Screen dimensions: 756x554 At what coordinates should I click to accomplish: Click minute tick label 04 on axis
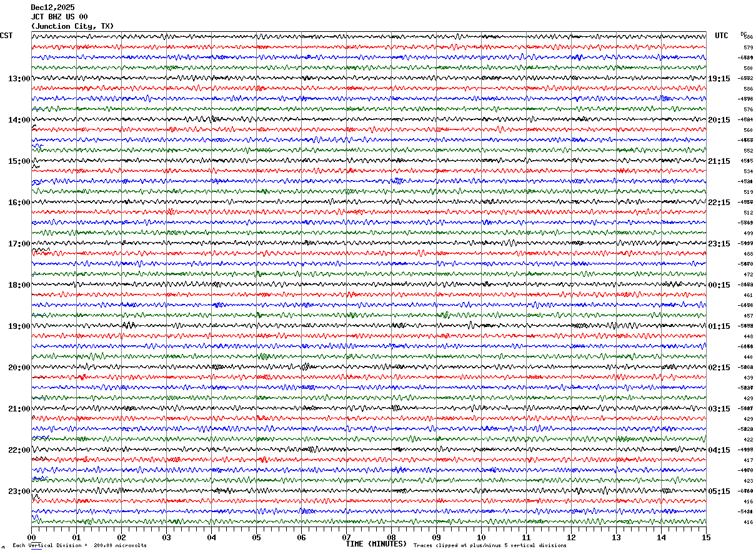[212, 537]
